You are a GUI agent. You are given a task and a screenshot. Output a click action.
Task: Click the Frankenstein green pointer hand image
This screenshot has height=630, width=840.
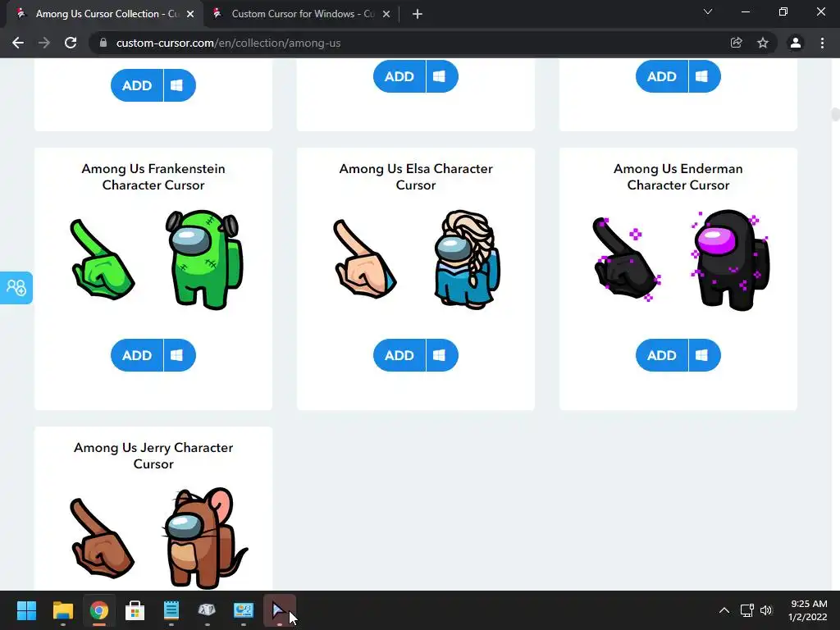coord(103,260)
